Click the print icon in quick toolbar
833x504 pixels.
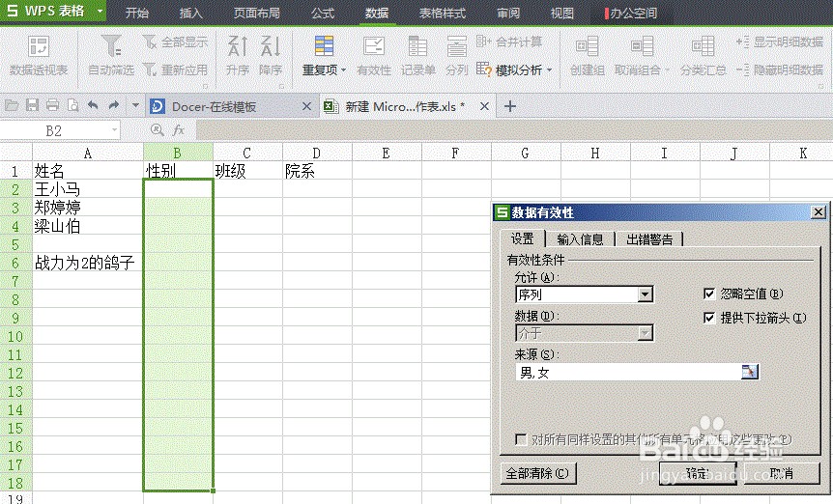point(52,105)
